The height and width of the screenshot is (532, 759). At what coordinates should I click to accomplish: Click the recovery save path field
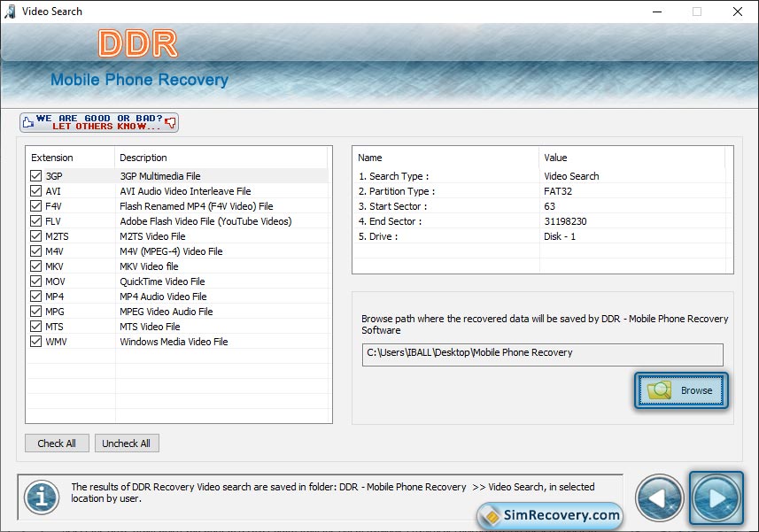[x=543, y=354]
